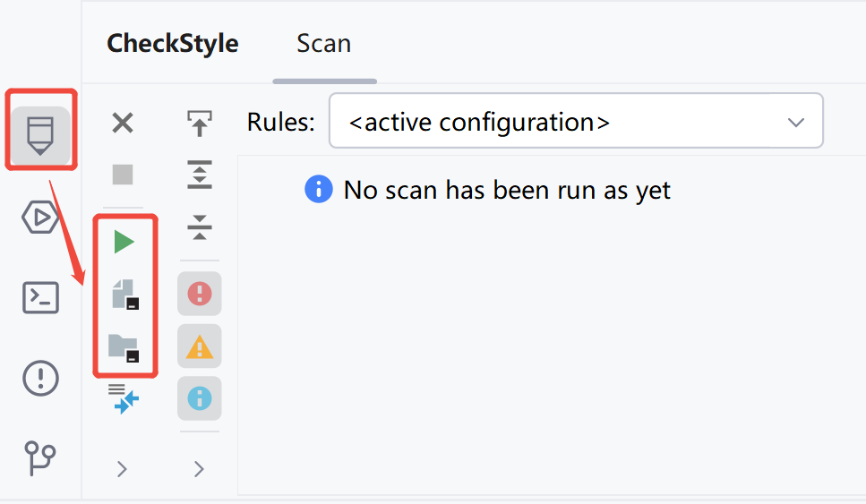Open the Rules active configuration dropdown

[575, 122]
